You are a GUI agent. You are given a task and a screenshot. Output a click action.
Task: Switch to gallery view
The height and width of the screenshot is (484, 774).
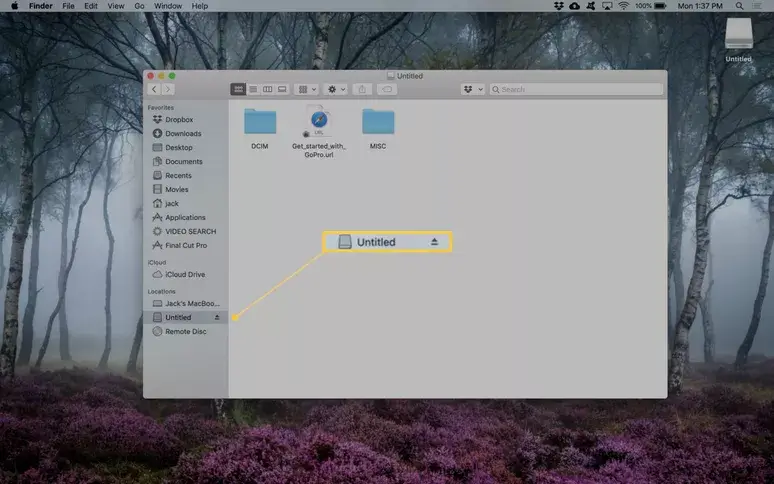tap(282, 89)
